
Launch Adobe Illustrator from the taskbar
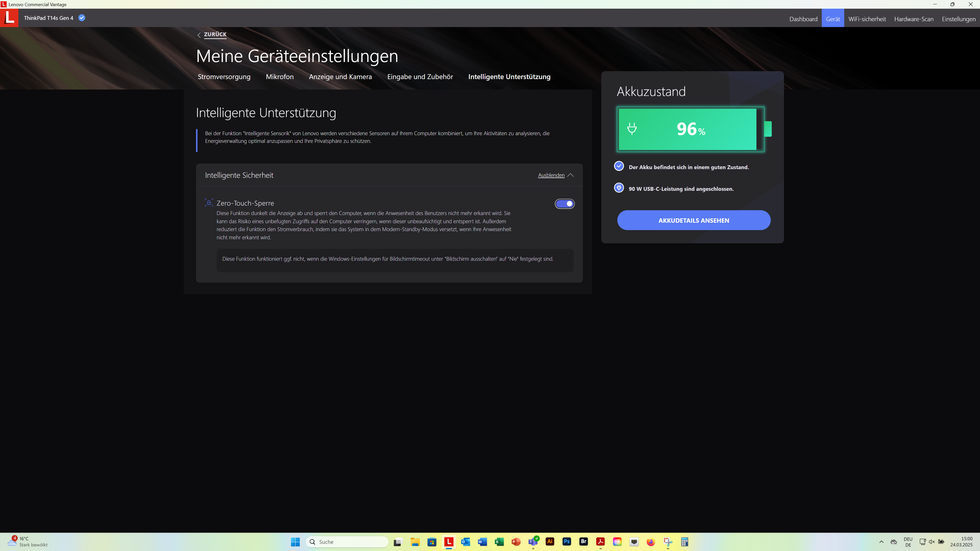pos(550,542)
